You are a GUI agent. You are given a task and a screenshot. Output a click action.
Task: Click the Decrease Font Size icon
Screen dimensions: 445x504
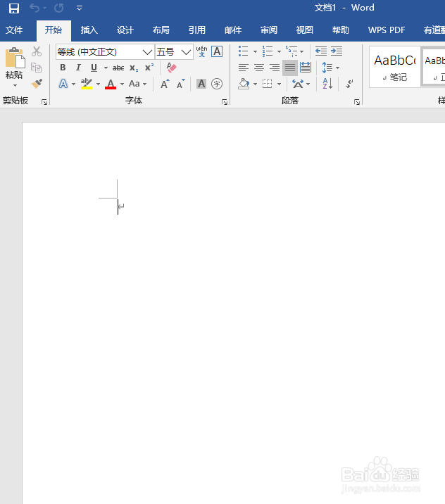click(x=181, y=84)
